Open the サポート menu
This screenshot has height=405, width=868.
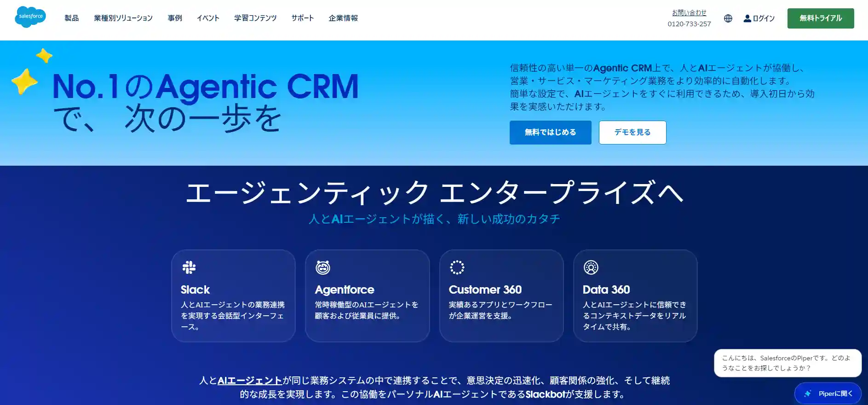(302, 18)
